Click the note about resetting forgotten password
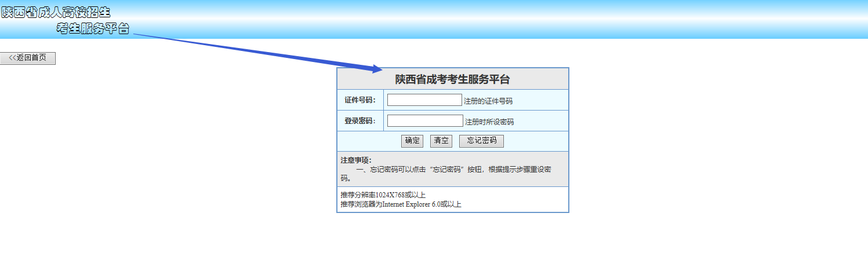Image resolution: width=868 pixels, height=257 pixels. click(x=452, y=170)
